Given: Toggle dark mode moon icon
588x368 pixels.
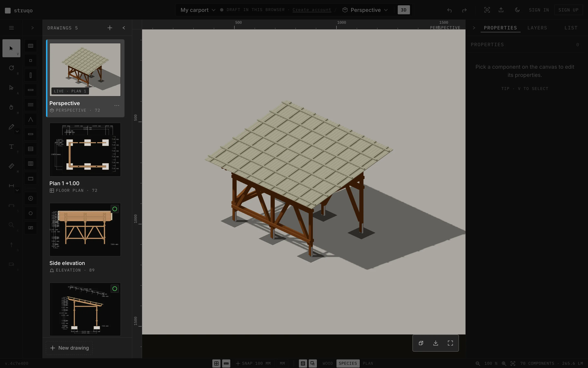Looking at the screenshot, I should 517,10.
